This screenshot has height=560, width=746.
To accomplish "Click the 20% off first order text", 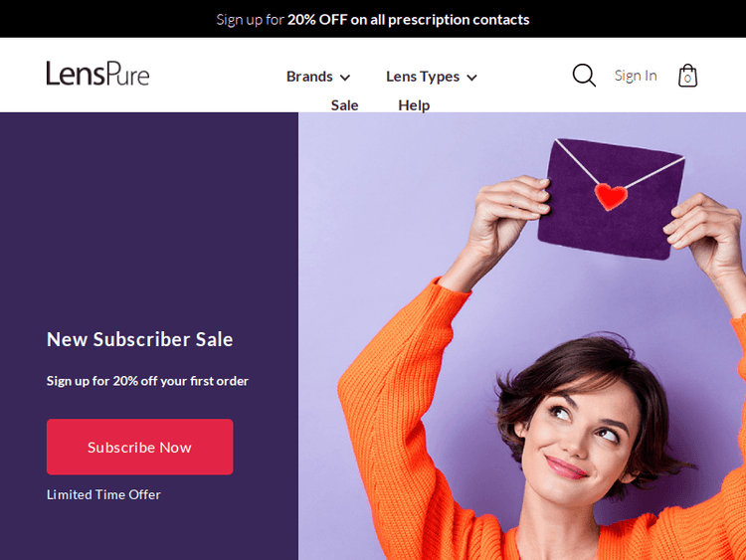I will (147, 381).
